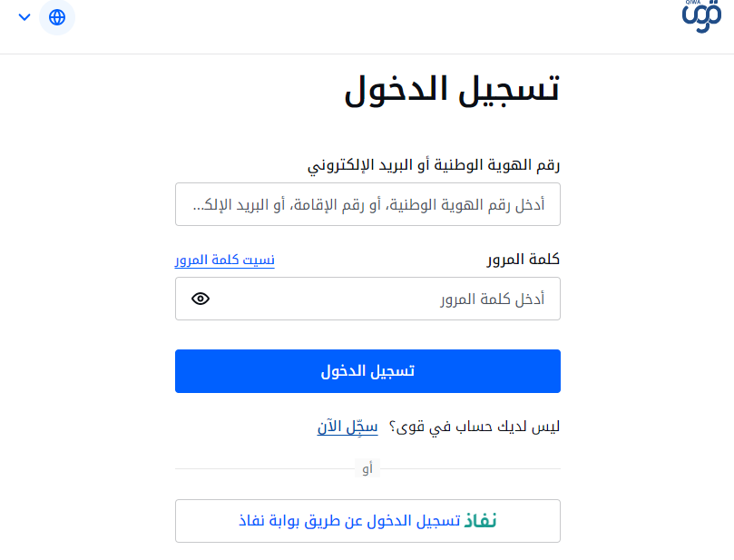The image size is (734, 560).
Task: Expand the chevron next to the globe
Action: coord(24,17)
